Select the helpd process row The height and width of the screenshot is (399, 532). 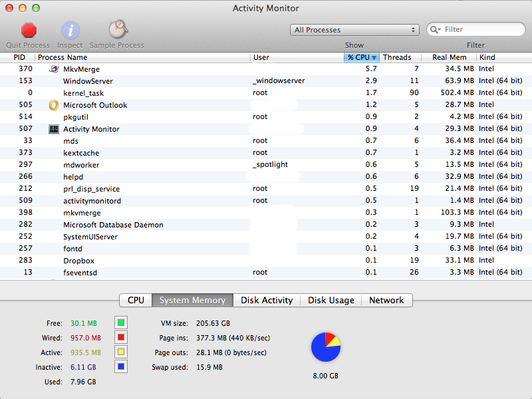click(x=266, y=177)
